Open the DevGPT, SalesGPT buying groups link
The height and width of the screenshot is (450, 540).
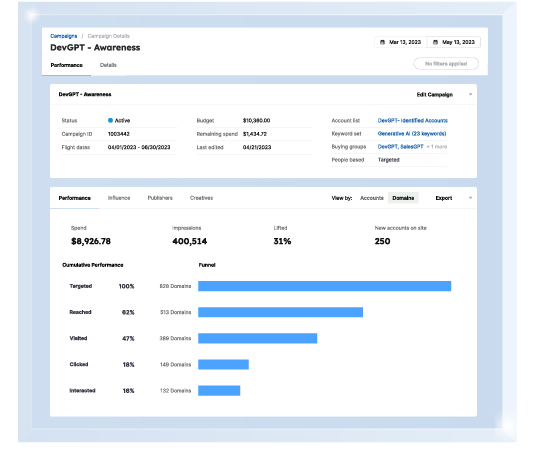coord(401,147)
